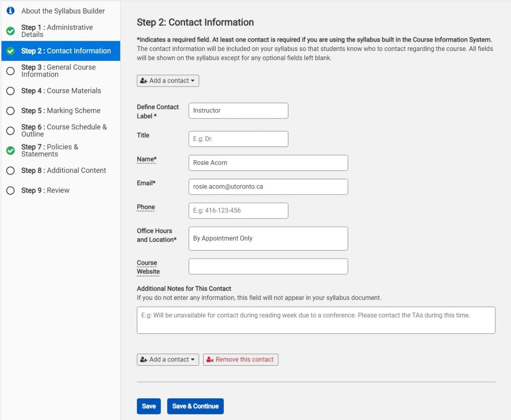This screenshot has height=420, width=511.
Task: Click the empty circle icon for Step 3
Action: pyautogui.click(x=11, y=71)
